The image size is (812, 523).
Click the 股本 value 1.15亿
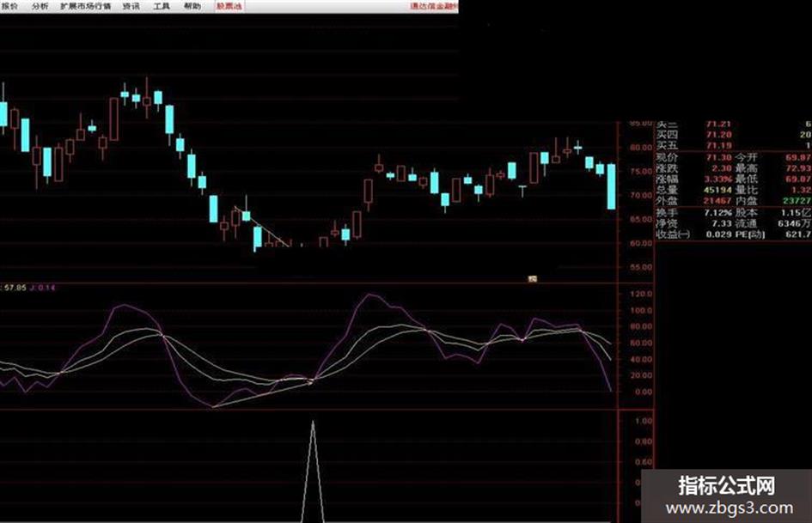[x=797, y=213]
